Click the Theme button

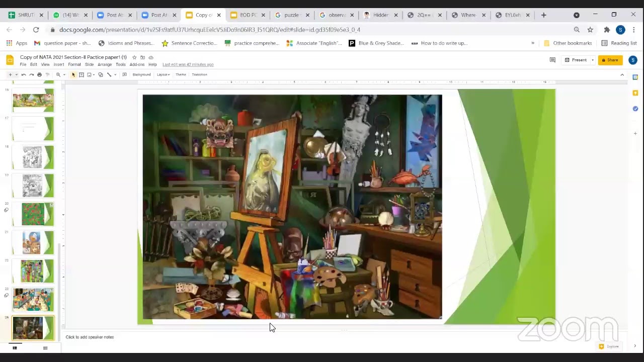tap(181, 75)
